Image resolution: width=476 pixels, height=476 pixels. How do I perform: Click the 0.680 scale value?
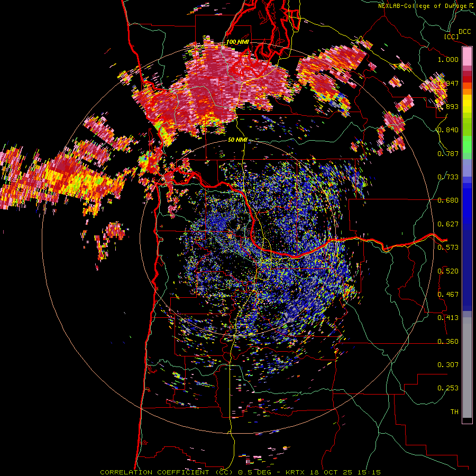pos(448,200)
